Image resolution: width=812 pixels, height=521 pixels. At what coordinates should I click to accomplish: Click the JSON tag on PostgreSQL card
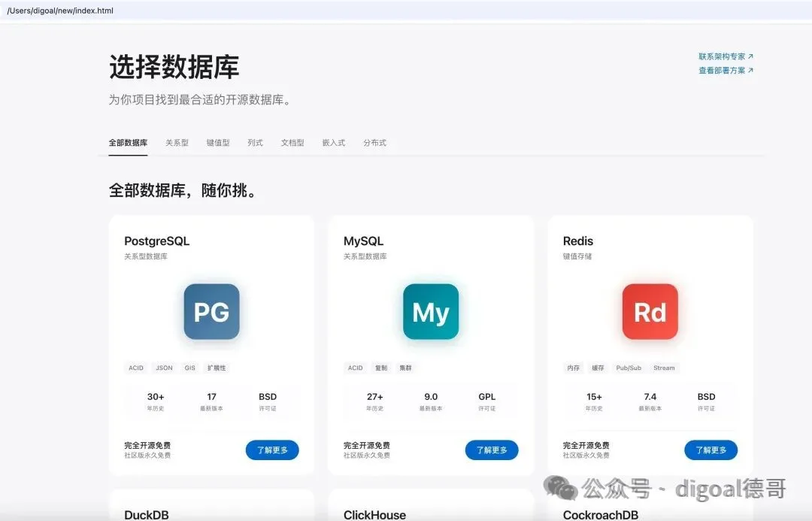[x=164, y=368]
